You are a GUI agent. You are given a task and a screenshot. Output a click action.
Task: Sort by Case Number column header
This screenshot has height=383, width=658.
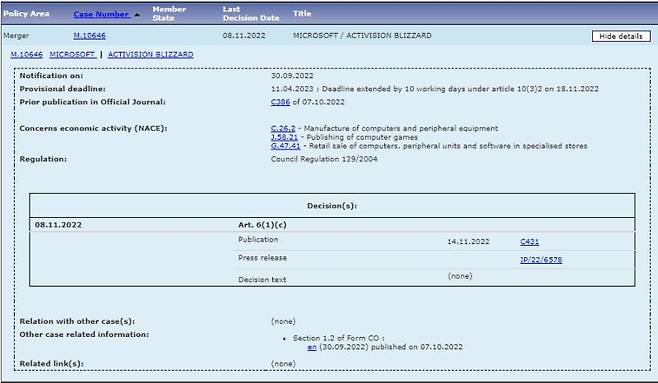pyautogui.click(x=101, y=14)
